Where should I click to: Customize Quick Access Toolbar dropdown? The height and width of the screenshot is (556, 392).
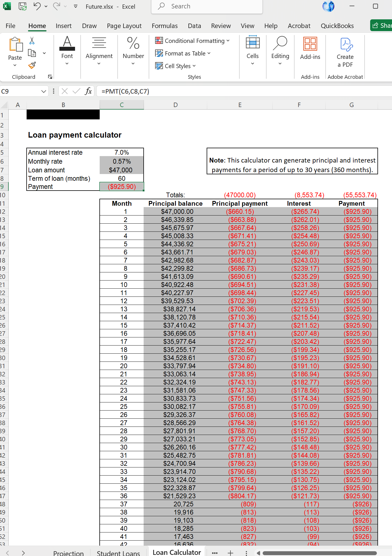76,6
